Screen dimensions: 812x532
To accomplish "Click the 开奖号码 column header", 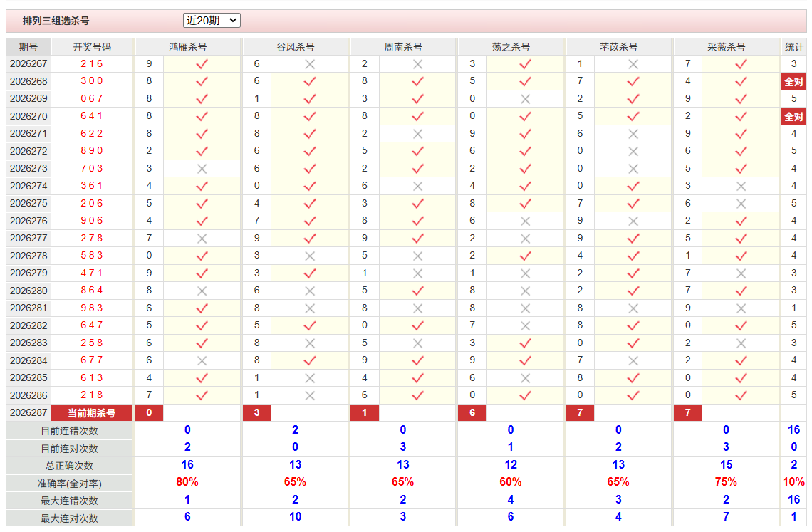I will (92, 47).
